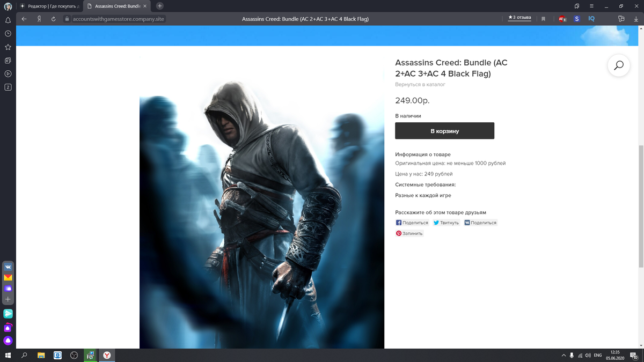This screenshot has width=644, height=362.
Task: Expand the system tray hidden icons chevron
Action: [x=563, y=355]
